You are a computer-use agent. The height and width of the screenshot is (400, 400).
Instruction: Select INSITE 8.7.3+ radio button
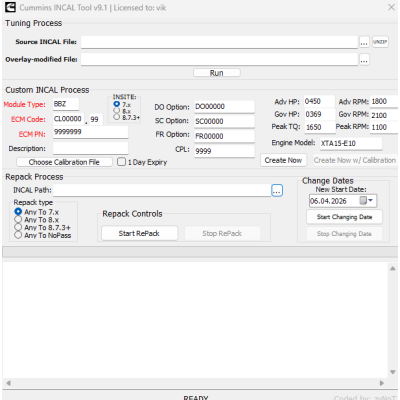click(117, 117)
